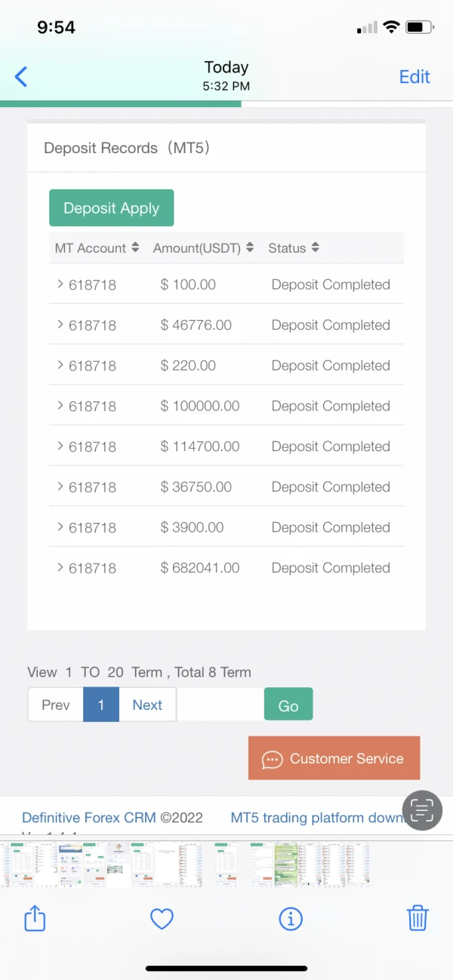The image size is (453, 980).
Task: Click the Customer Service chat bubble icon
Action: tap(272, 759)
